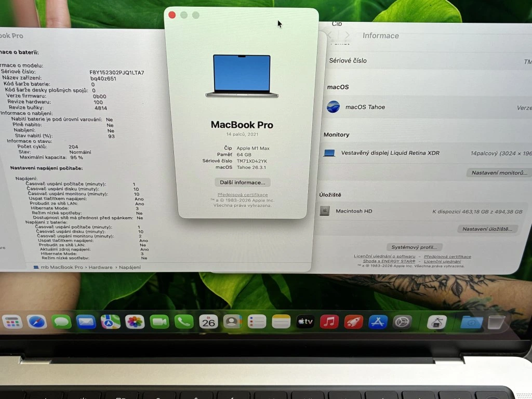Go back with the left chevron in Informace
Viewport: 532px width, 399px height.
point(330,35)
